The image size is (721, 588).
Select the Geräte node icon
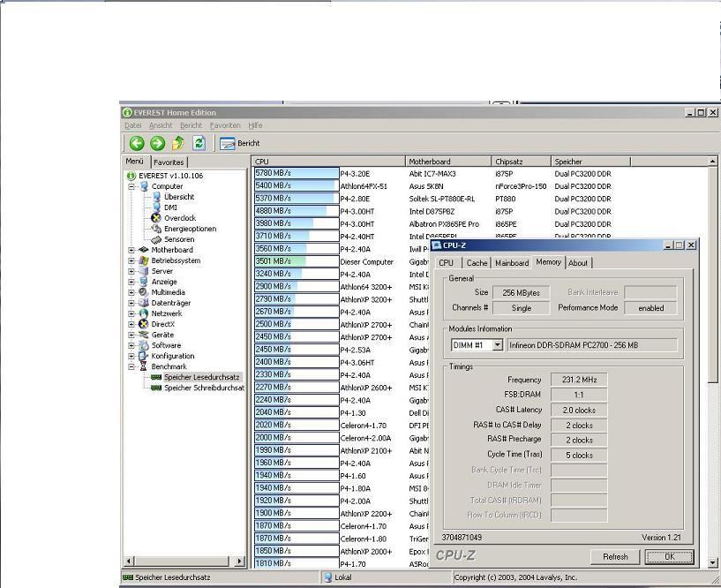pos(144,335)
